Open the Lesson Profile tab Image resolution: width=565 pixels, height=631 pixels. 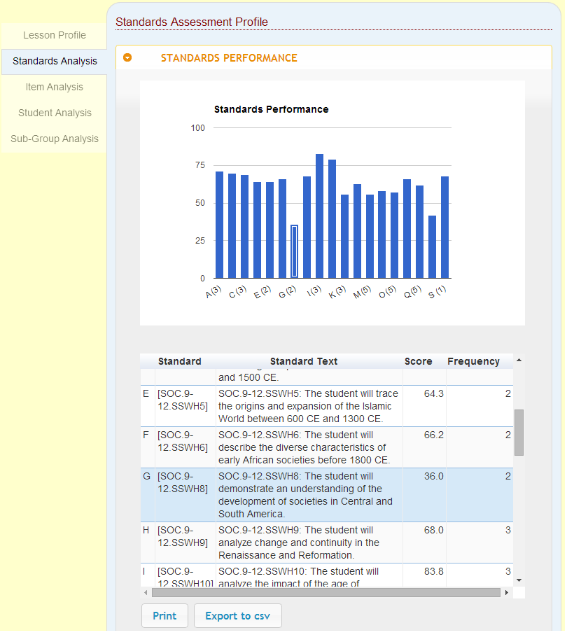coord(54,35)
